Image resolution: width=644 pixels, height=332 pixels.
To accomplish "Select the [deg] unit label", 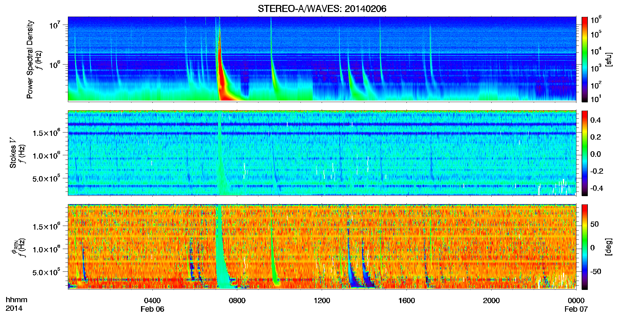I will 608,247.
